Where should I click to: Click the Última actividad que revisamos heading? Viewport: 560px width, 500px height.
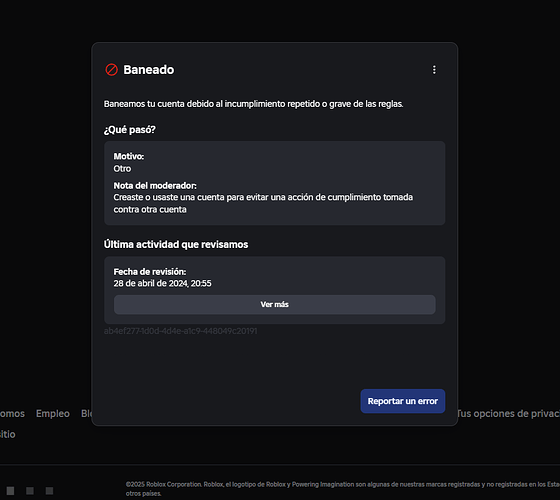click(x=176, y=245)
